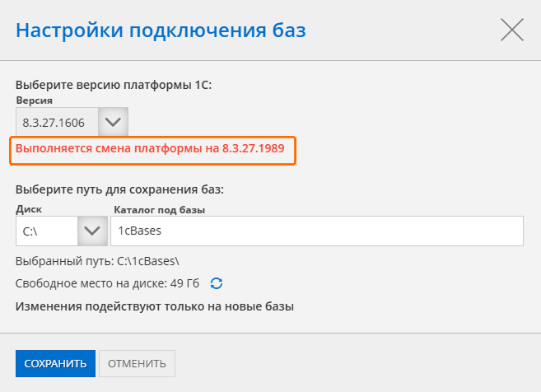Click the Версия field label
The height and width of the screenshot is (392, 541).
coord(34,100)
